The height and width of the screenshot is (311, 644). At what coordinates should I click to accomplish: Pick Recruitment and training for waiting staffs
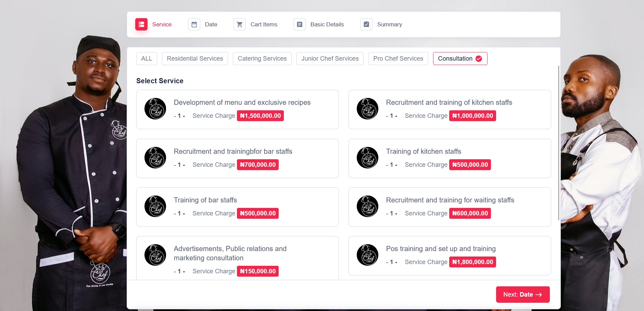(x=450, y=200)
